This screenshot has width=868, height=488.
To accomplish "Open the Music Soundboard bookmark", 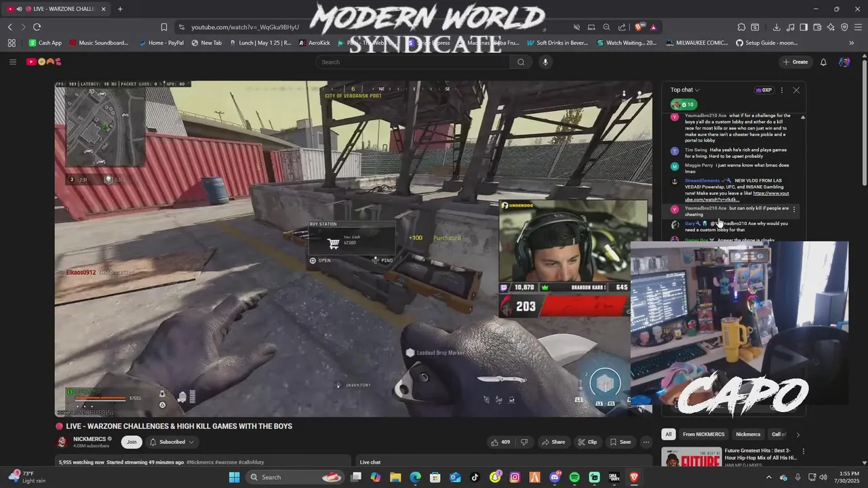I will click(x=99, y=43).
